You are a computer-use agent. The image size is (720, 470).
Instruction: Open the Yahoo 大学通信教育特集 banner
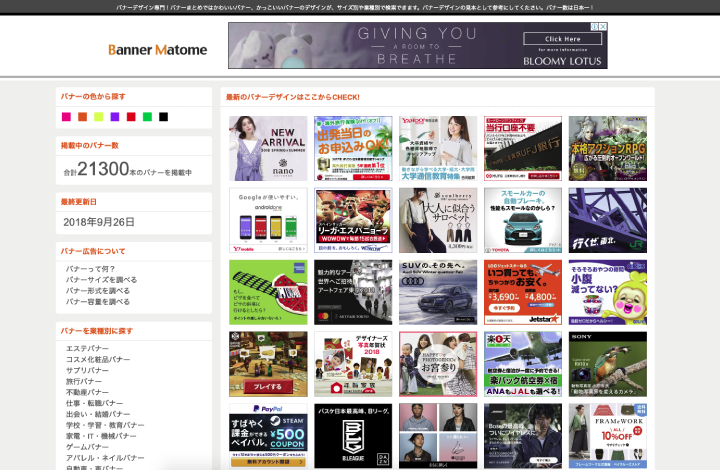point(438,148)
